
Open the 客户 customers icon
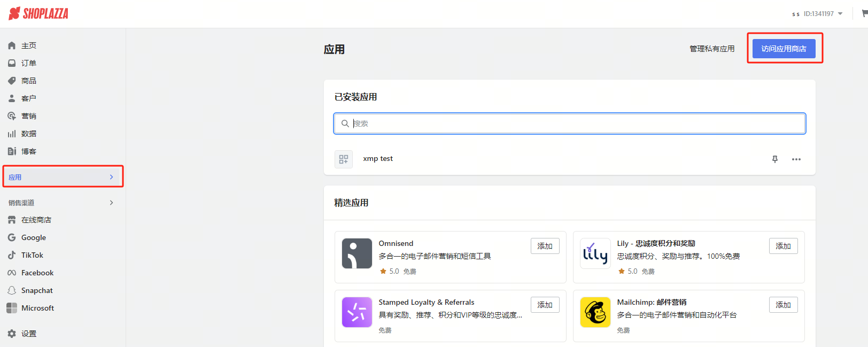12,98
